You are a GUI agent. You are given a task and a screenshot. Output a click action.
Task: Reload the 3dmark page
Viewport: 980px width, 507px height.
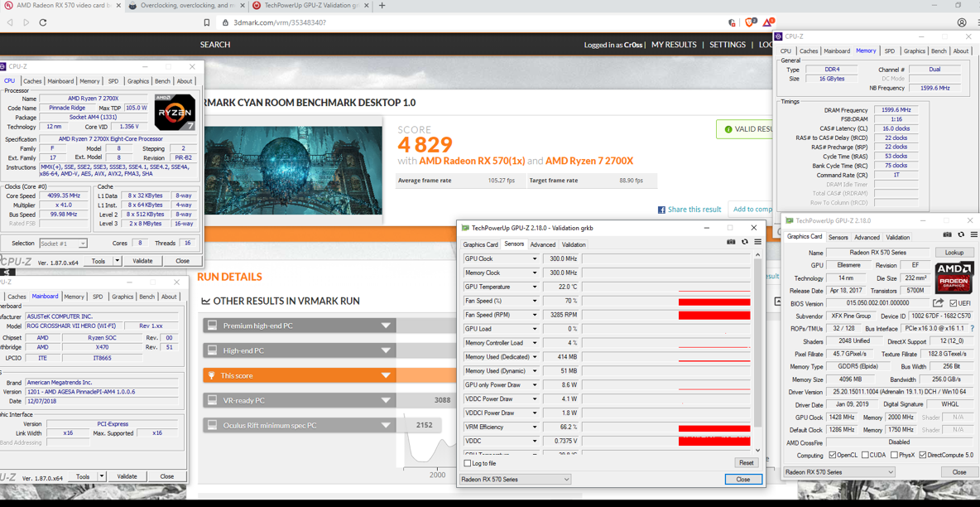pos(43,22)
